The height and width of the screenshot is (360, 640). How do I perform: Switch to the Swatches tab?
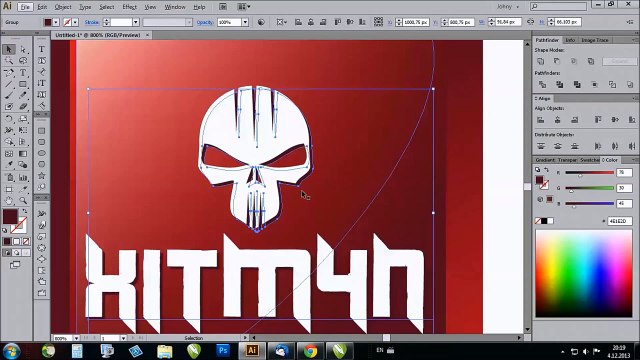click(589, 160)
